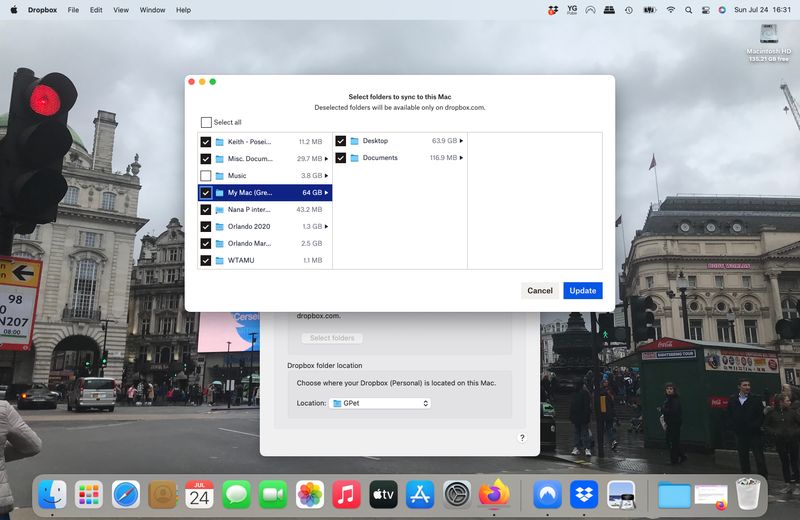
Task: Open the GPet location dropdown
Action: [x=380, y=403]
